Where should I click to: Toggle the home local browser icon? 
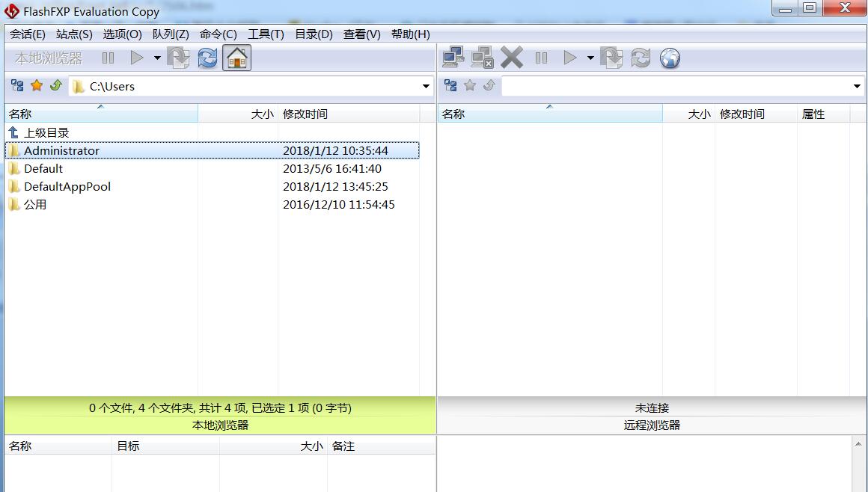(x=237, y=58)
